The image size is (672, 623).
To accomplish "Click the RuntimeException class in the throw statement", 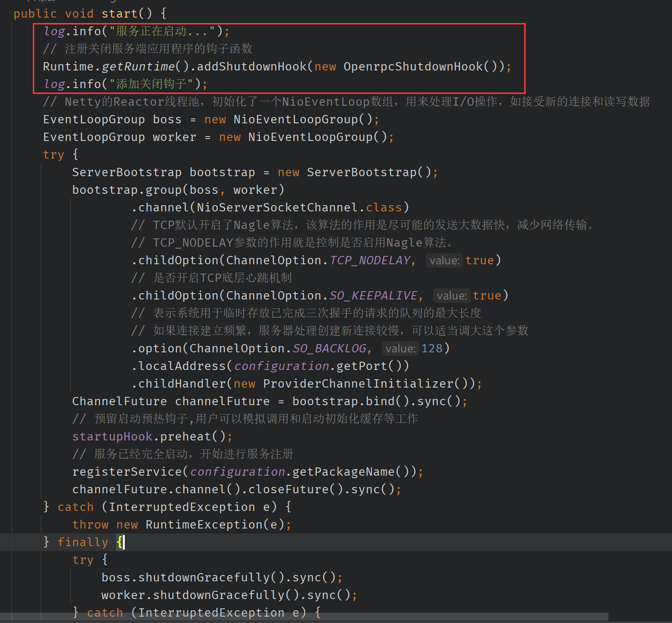I will [204, 525].
